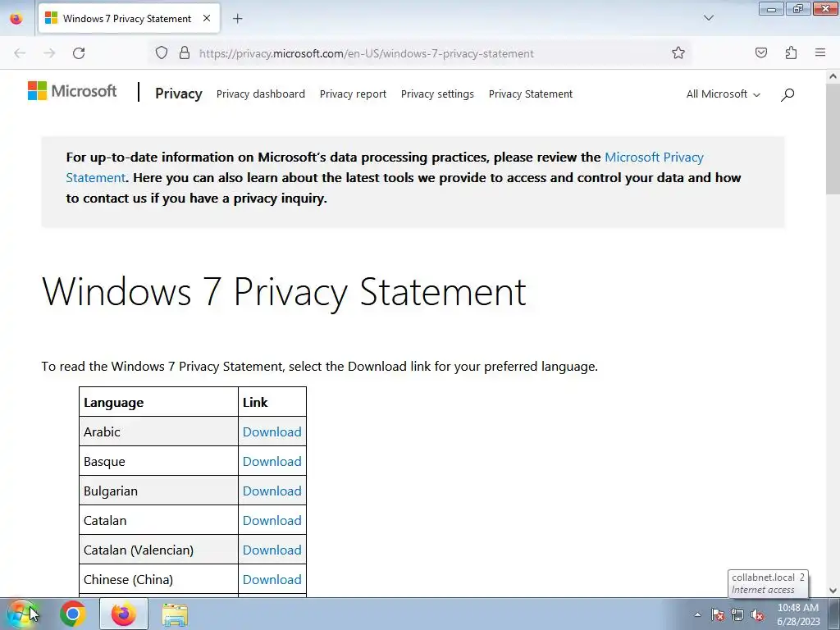Open the Save to Pocket icon
The image size is (840, 630).
761,52
